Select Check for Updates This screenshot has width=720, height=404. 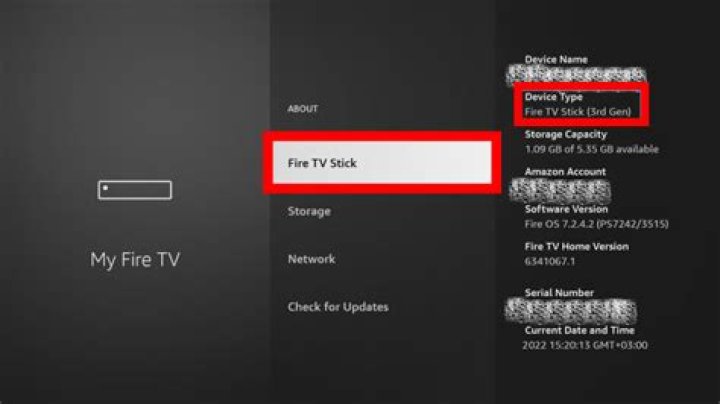click(x=338, y=307)
